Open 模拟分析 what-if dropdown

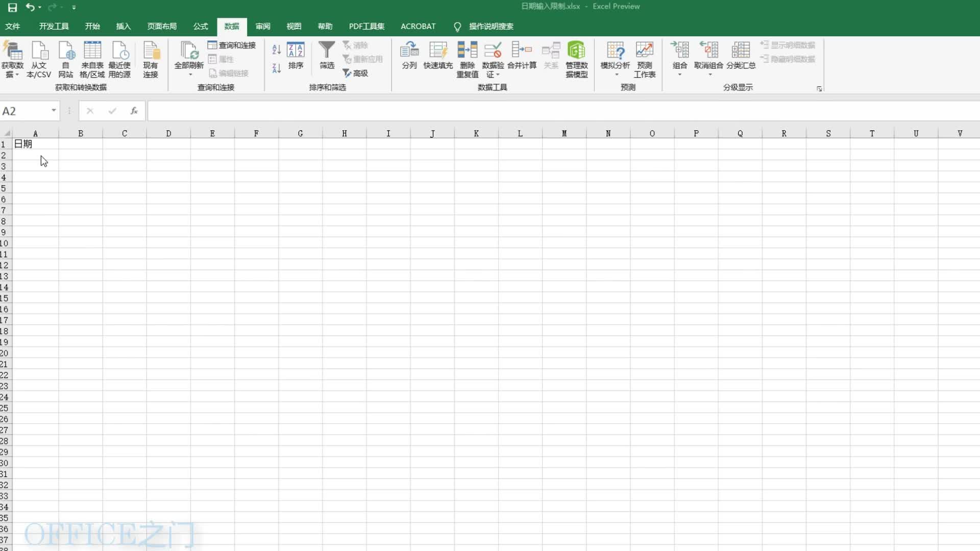pos(615,58)
